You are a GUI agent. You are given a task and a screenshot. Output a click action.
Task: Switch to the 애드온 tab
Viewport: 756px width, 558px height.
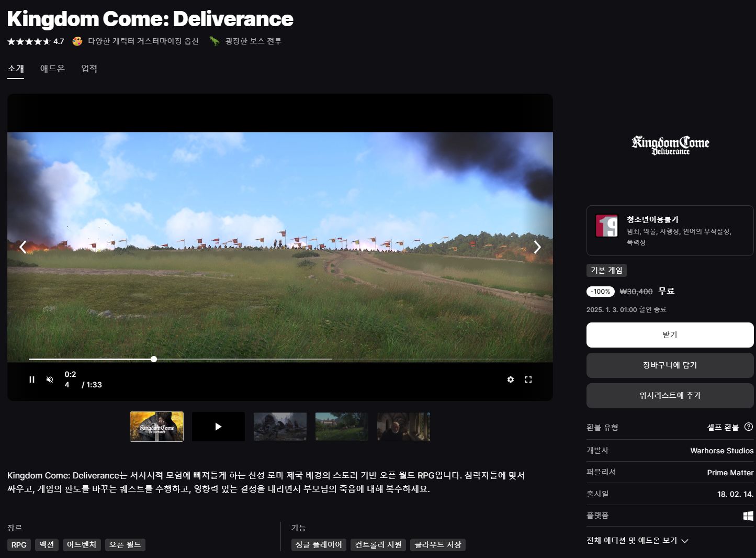(x=52, y=69)
